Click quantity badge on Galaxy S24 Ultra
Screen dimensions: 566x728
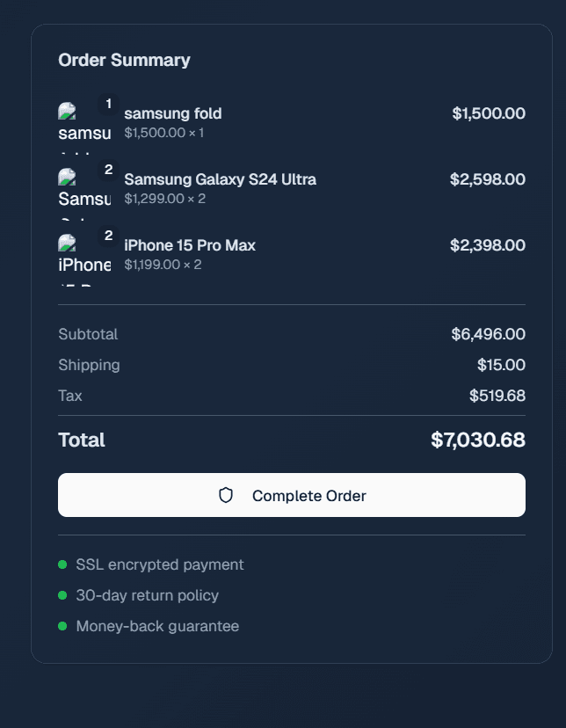pyautogui.click(x=109, y=170)
